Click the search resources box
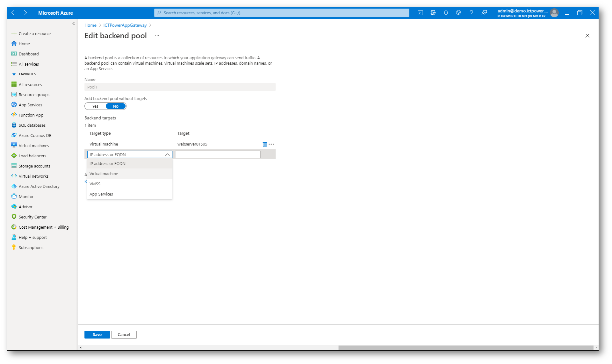Viewport: 612px width, 364px height. coord(282,13)
